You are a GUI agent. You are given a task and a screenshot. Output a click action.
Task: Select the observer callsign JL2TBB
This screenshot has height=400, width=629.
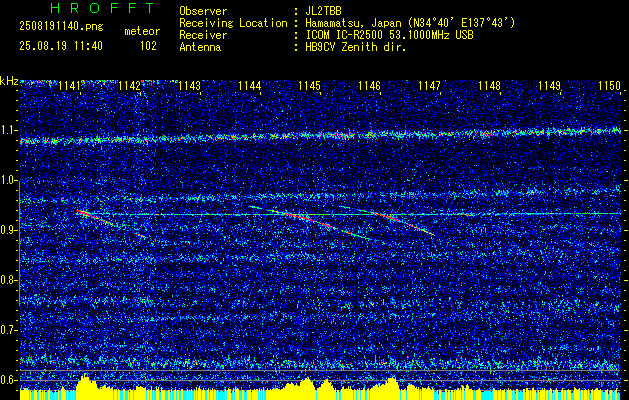click(x=323, y=11)
